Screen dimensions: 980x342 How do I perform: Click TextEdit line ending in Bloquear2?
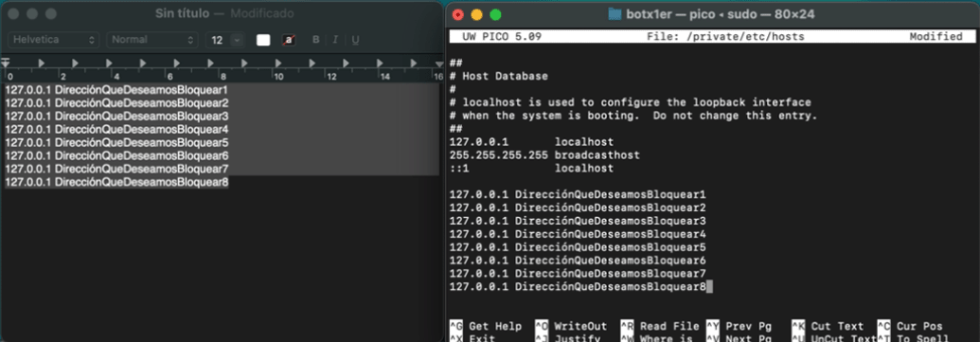116,102
